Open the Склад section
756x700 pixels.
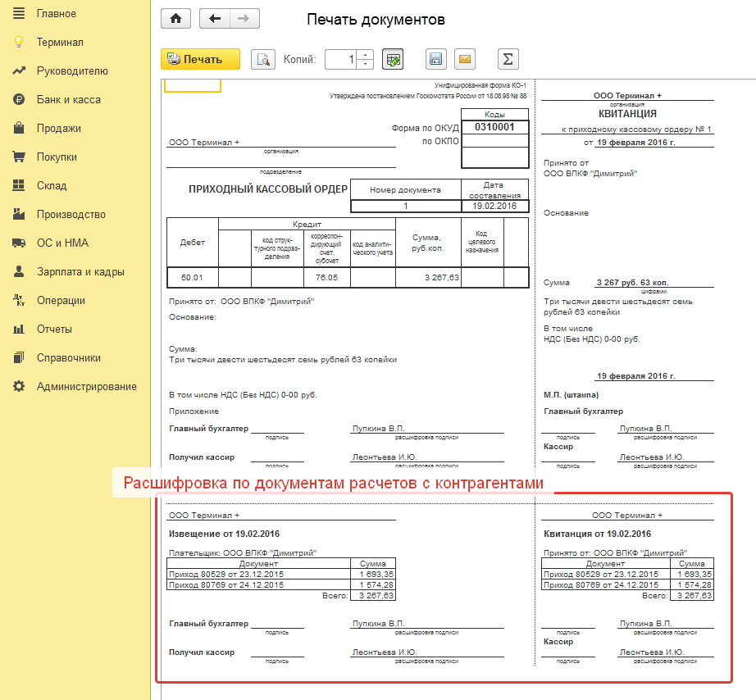point(51,186)
